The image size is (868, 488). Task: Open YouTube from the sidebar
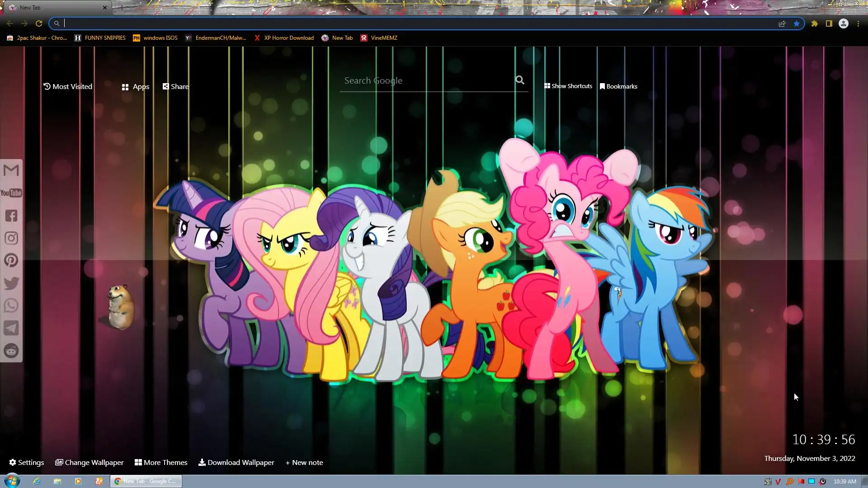click(x=11, y=193)
